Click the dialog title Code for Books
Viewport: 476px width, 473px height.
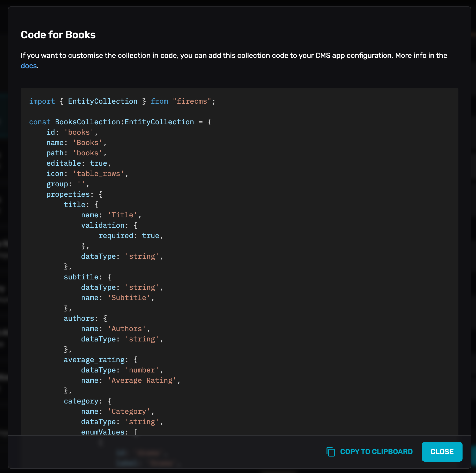click(58, 34)
